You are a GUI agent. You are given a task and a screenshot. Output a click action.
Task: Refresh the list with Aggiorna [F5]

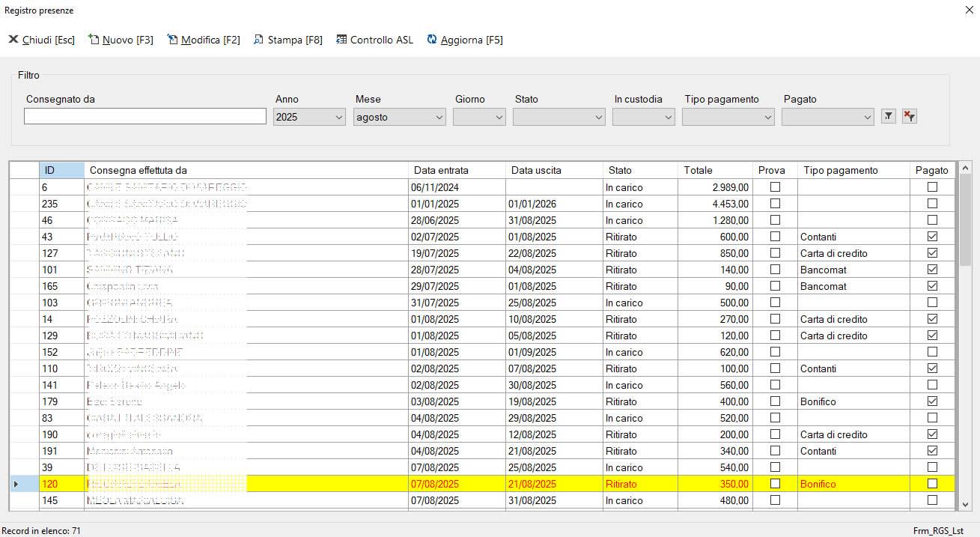[465, 40]
